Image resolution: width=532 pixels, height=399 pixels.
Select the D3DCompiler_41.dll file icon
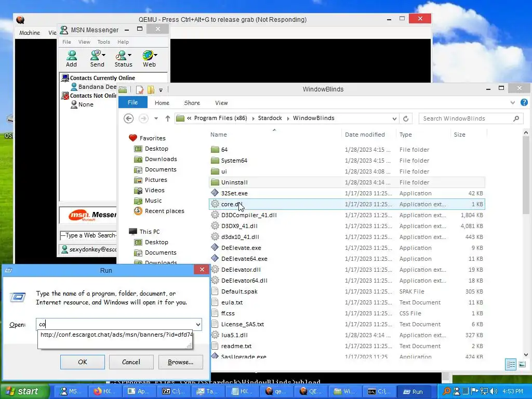pos(215,215)
